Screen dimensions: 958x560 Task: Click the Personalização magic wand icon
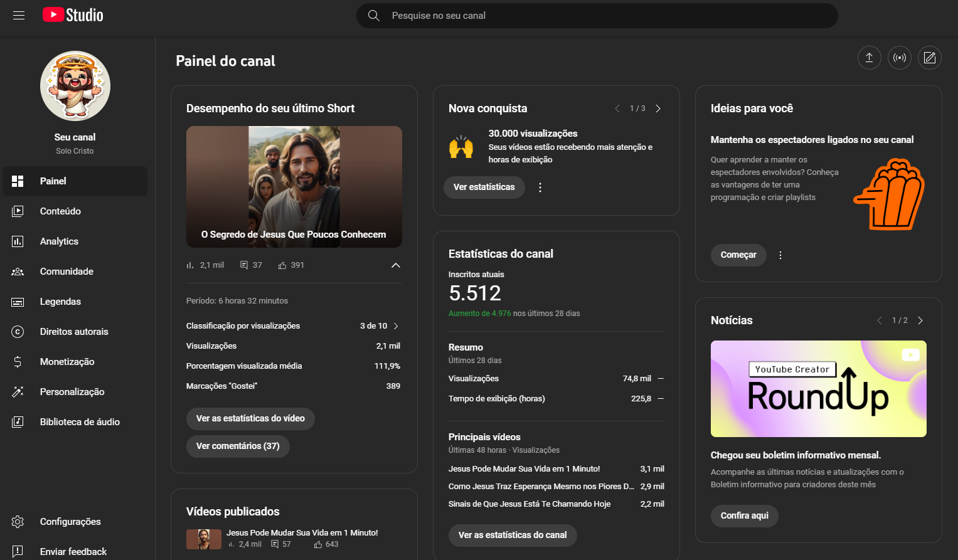pyautogui.click(x=18, y=392)
